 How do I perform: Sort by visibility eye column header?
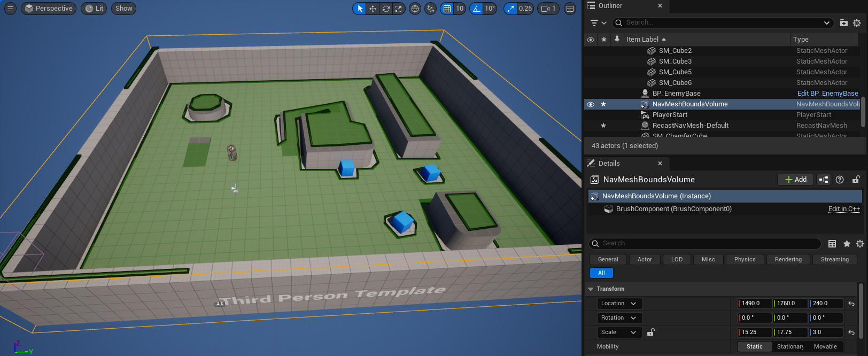pyautogui.click(x=591, y=40)
